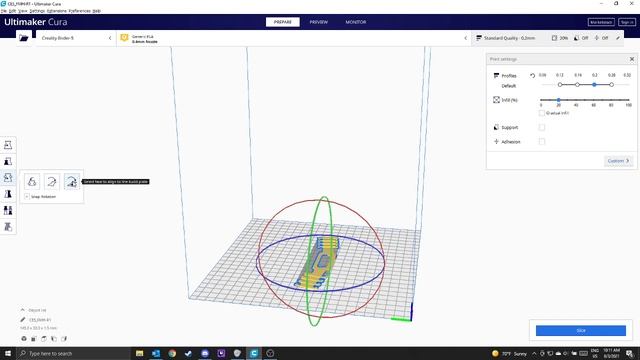Select the Rotate tool in left toolbar

8,178
